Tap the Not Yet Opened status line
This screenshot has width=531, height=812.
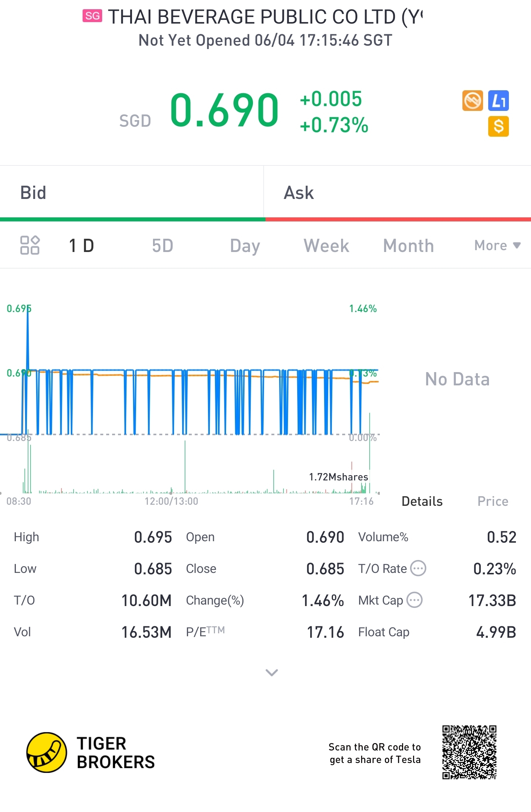click(265, 40)
